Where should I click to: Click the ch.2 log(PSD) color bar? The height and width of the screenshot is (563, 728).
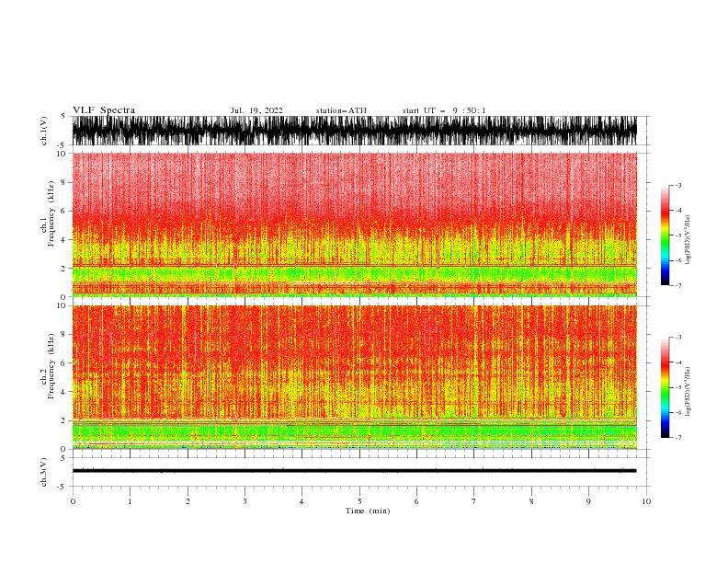(x=665, y=387)
